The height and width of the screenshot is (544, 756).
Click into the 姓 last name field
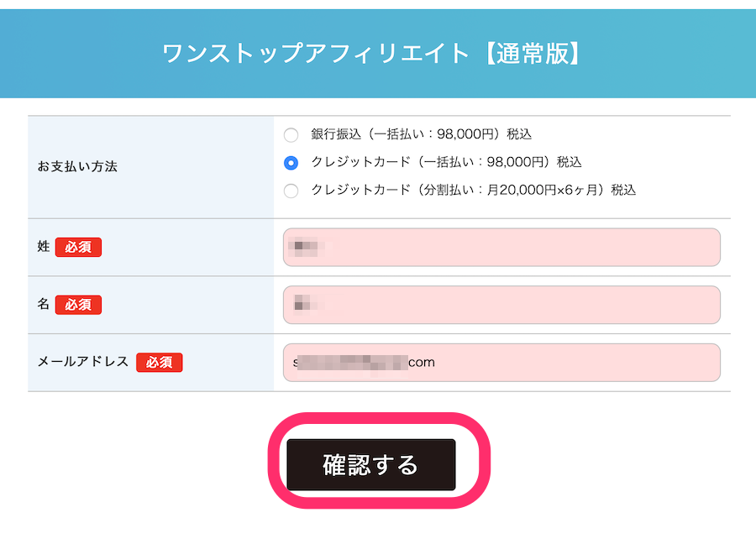tap(501, 247)
